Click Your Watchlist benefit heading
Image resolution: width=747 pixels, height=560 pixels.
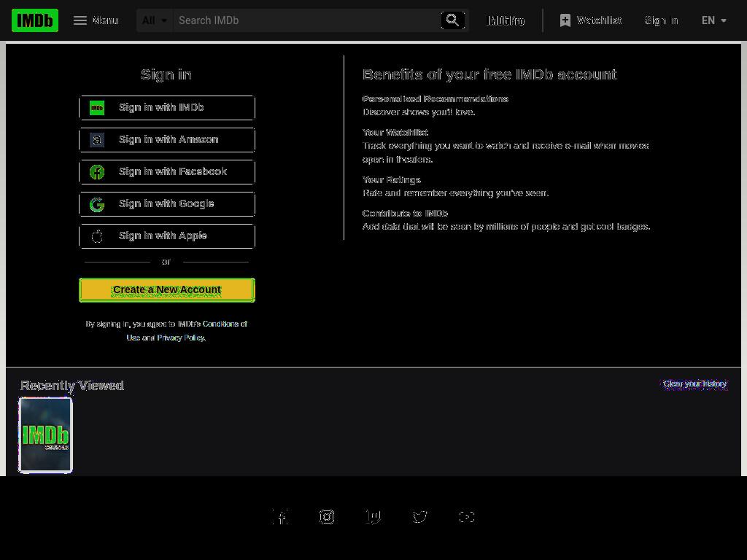pyautogui.click(x=395, y=133)
